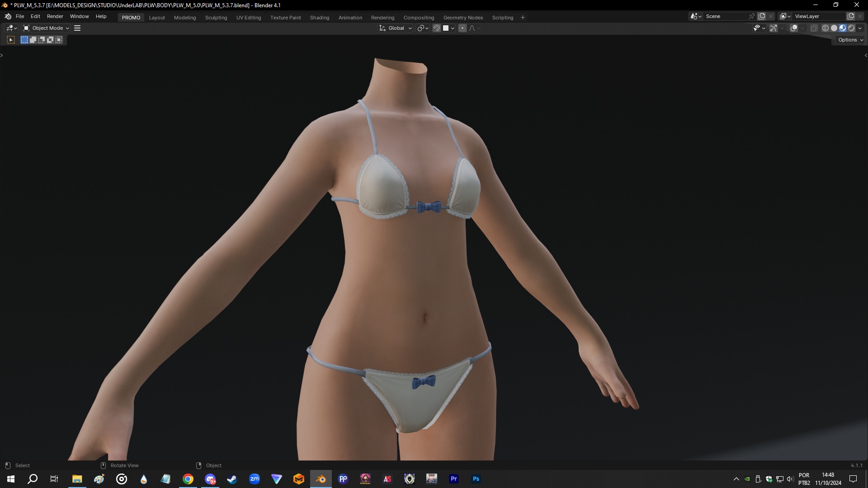This screenshot has height=488, width=868.
Task: Enable Toggle X-Ray in the header
Action: tap(814, 28)
